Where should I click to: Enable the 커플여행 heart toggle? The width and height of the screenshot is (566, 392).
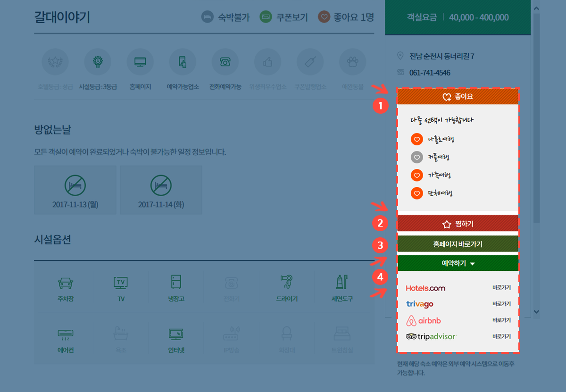[x=416, y=157]
